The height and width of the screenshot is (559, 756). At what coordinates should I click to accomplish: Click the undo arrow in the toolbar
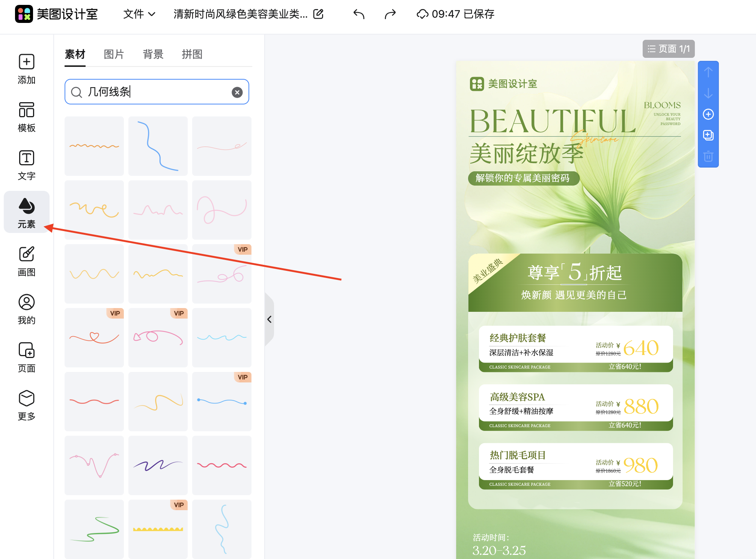[358, 14]
